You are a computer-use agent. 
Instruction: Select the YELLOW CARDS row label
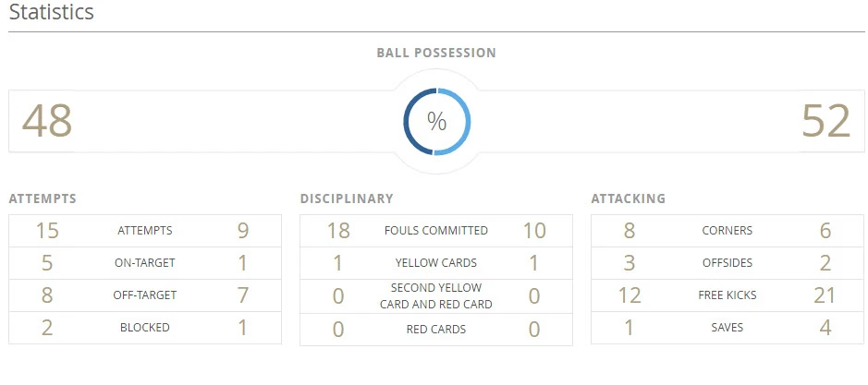coord(436,263)
